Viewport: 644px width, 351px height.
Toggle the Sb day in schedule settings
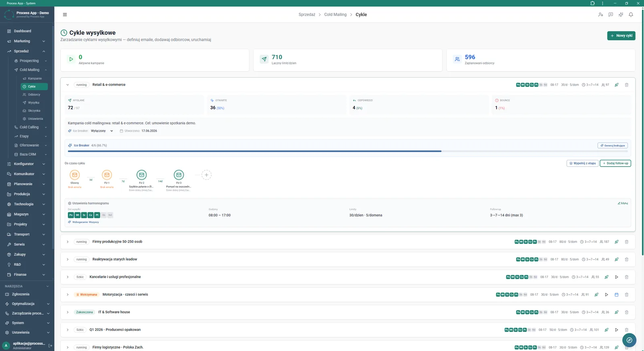[x=103, y=215]
